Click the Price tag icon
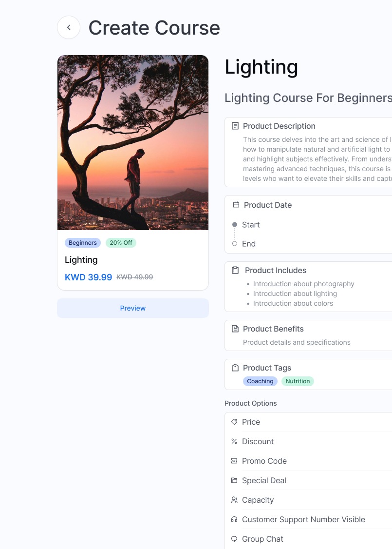Image resolution: width=392 pixels, height=549 pixels. pyautogui.click(x=234, y=422)
